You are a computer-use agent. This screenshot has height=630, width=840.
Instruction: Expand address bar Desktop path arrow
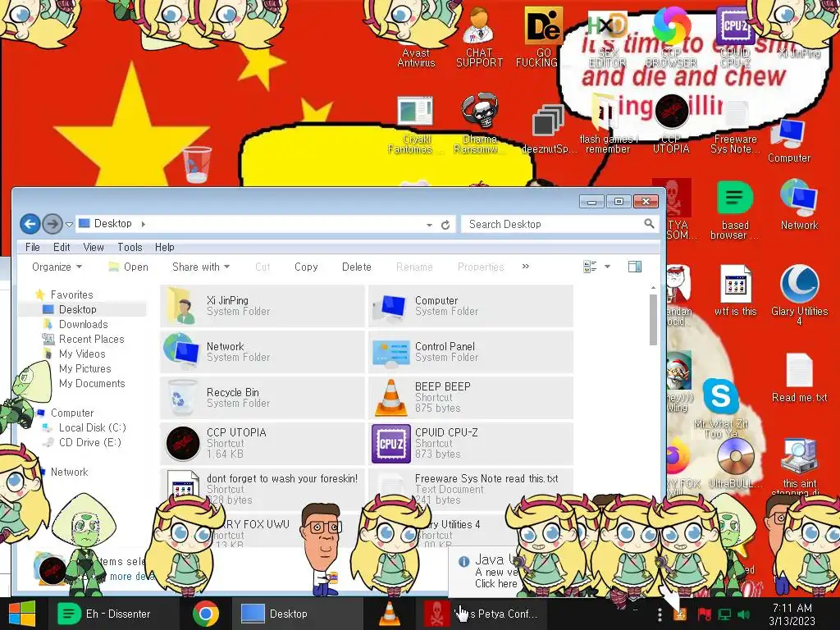[x=143, y=224]
